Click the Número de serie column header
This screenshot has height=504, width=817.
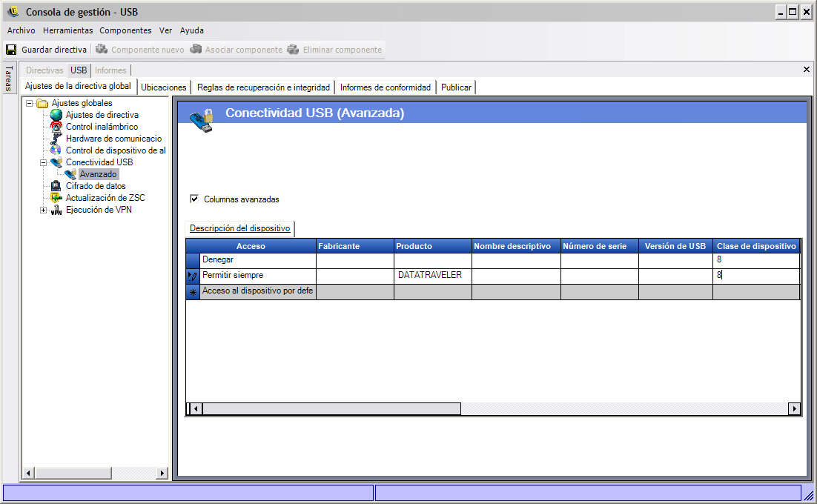coord(600,246)
